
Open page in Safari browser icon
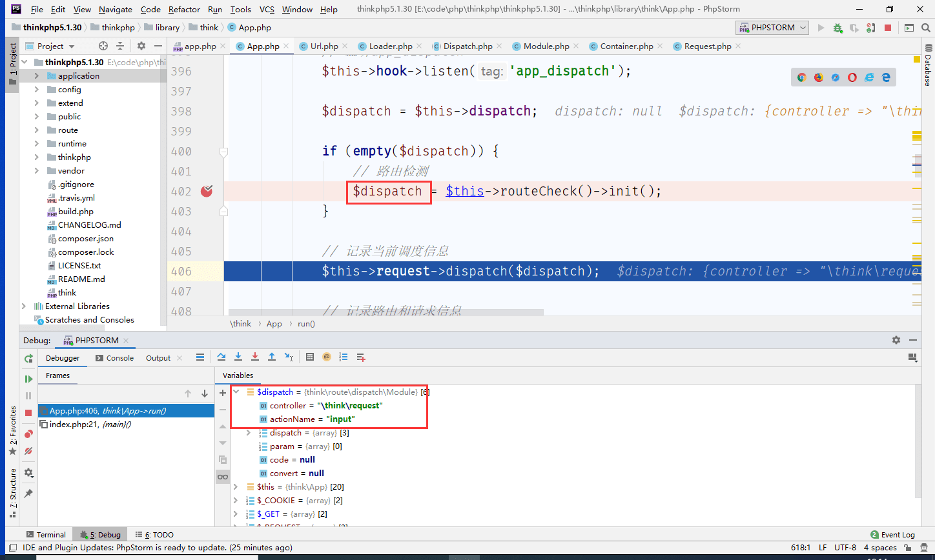[x=835, y=77]
